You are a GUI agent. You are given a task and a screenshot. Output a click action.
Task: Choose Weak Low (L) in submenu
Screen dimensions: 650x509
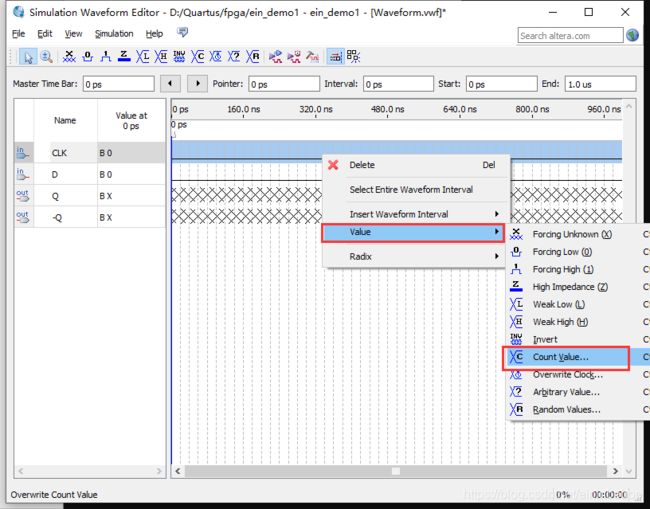coord(577,304)
